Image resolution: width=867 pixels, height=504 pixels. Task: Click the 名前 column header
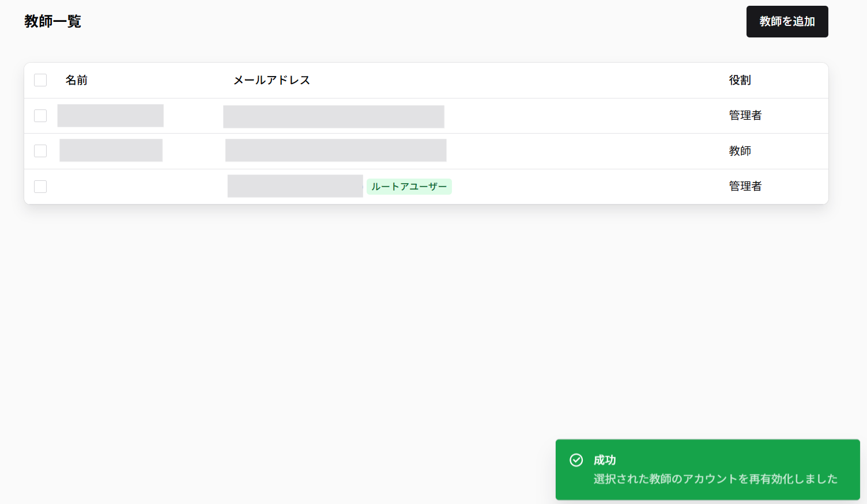pyautogui.click(x=77, y=80)
